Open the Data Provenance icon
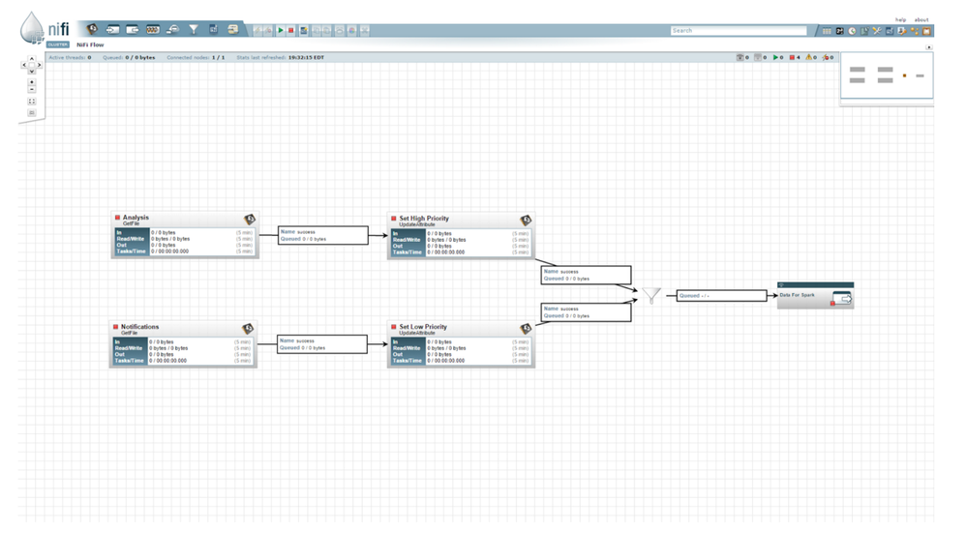 [864, 31]
